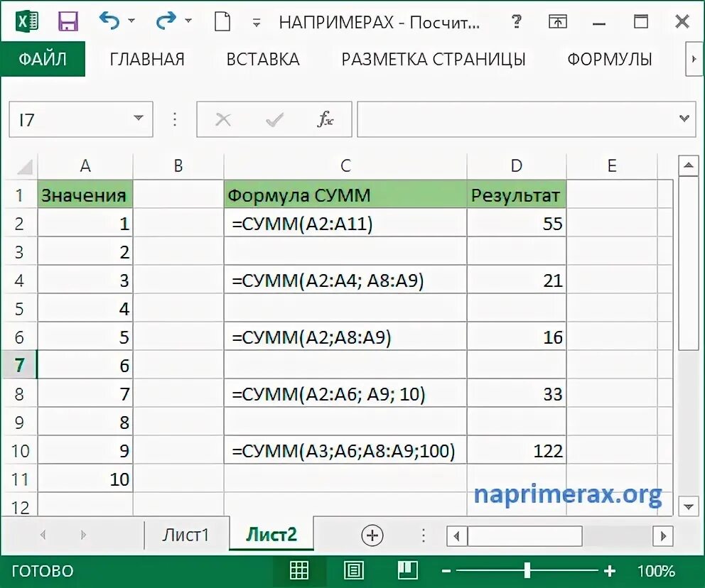
Task: Select all cells via corner triangle
Action: [23, 167]
